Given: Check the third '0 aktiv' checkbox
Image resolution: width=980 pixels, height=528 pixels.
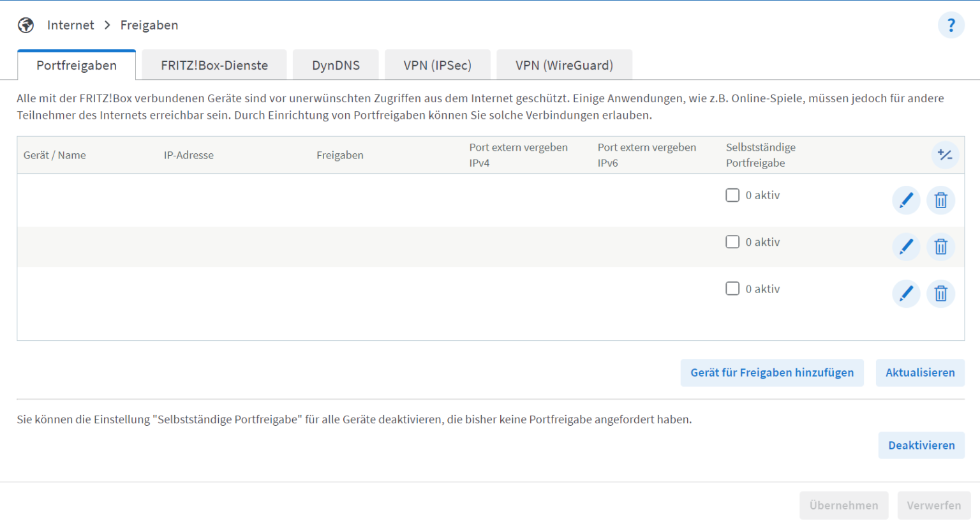Looking at the screenshot, I should 732,289.
